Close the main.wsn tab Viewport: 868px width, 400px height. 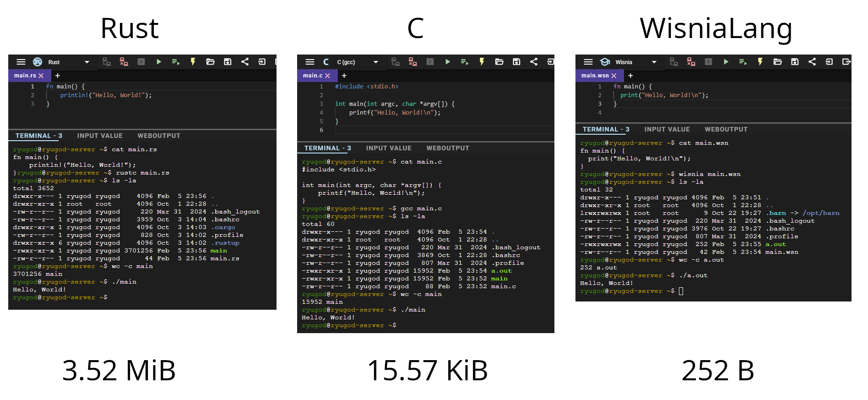coord(614,76)
